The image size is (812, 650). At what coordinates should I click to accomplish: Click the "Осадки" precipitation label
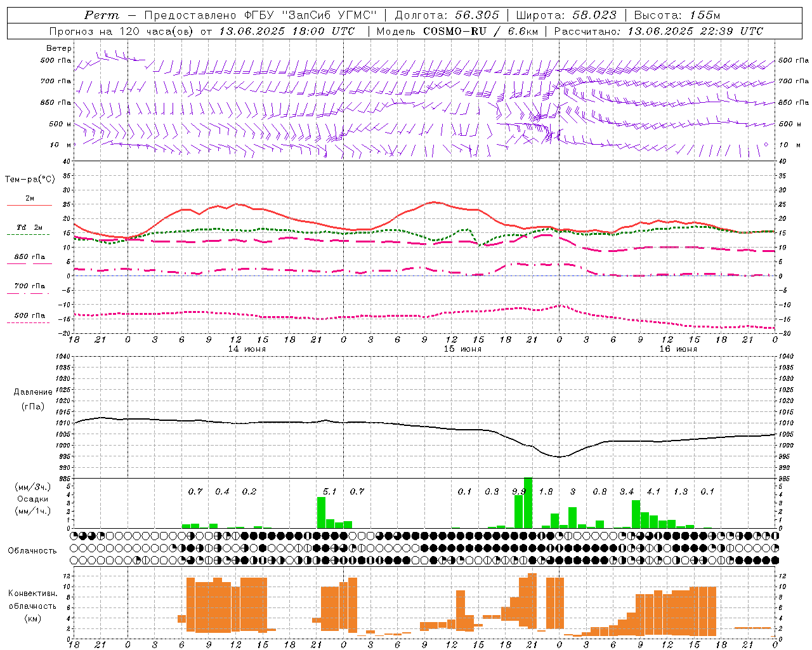(x=32, y=499)
